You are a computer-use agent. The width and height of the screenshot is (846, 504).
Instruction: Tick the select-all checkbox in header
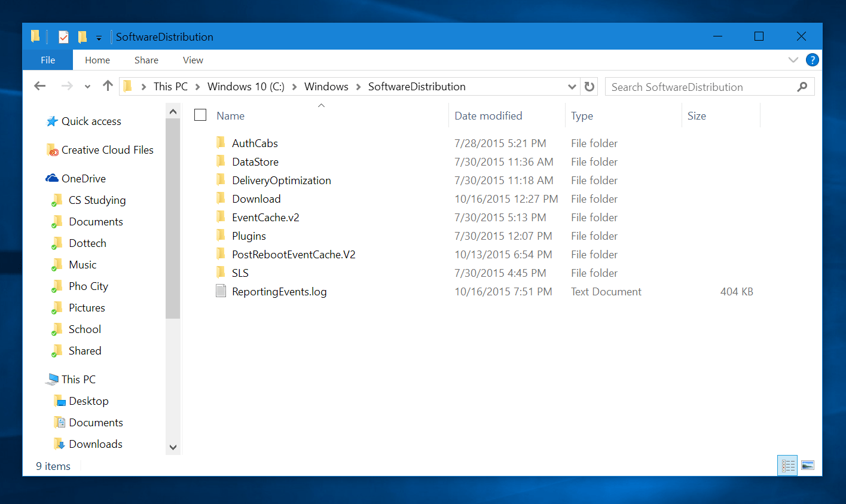tap(200, 115)
